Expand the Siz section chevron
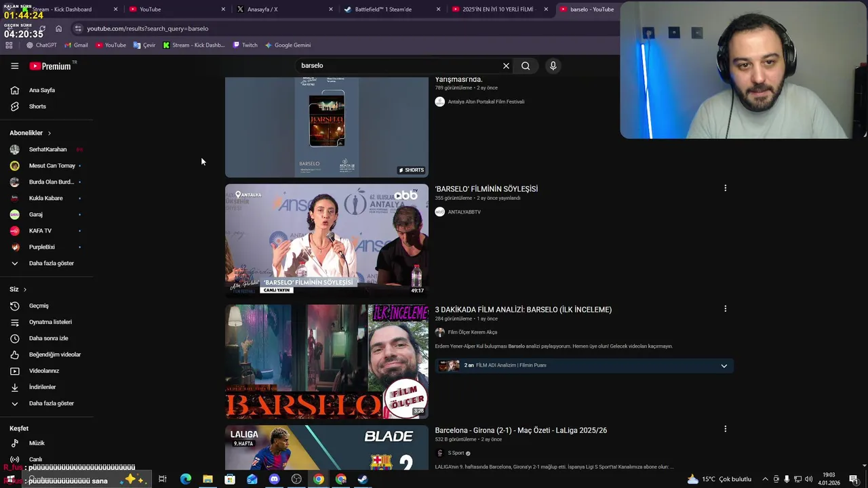The image size is (868, 488). pos(25,289)
